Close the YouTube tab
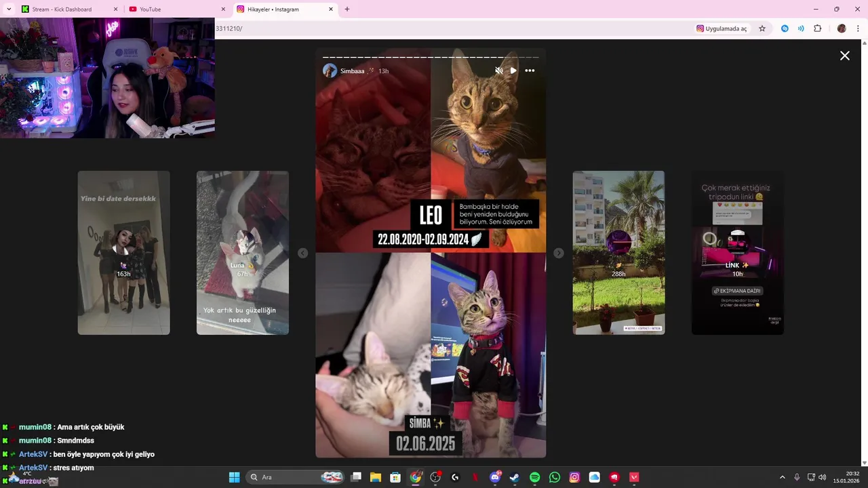 point(223,9)
